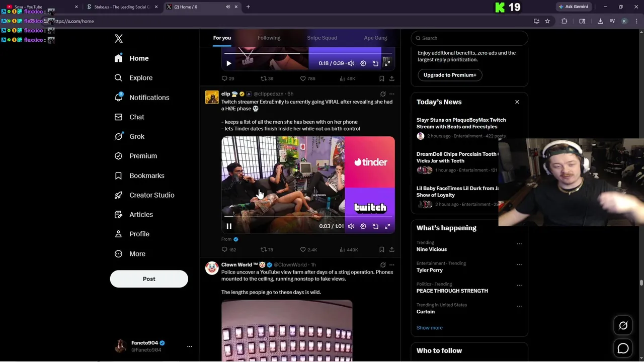Image resolution: width=644 pixels, height=362 pixels.
Task: Open DreamDoll Chips Porcelain Tooth story
Action: (457, 157)
